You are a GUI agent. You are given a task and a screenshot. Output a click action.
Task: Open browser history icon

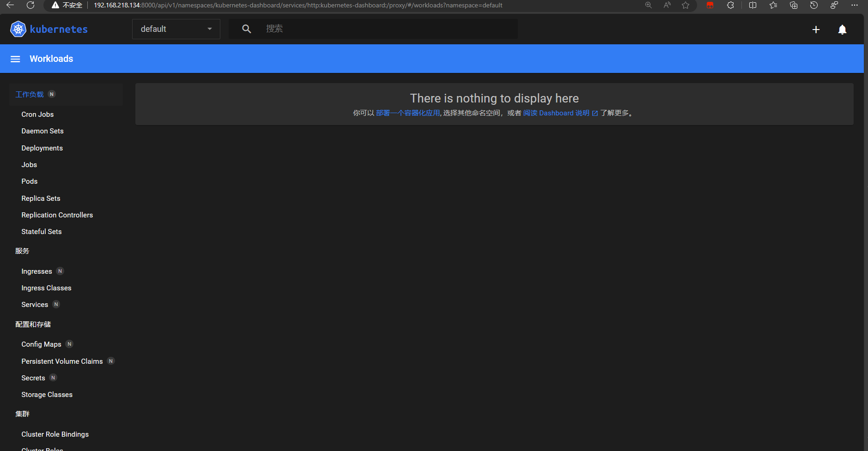coord(814,5)
